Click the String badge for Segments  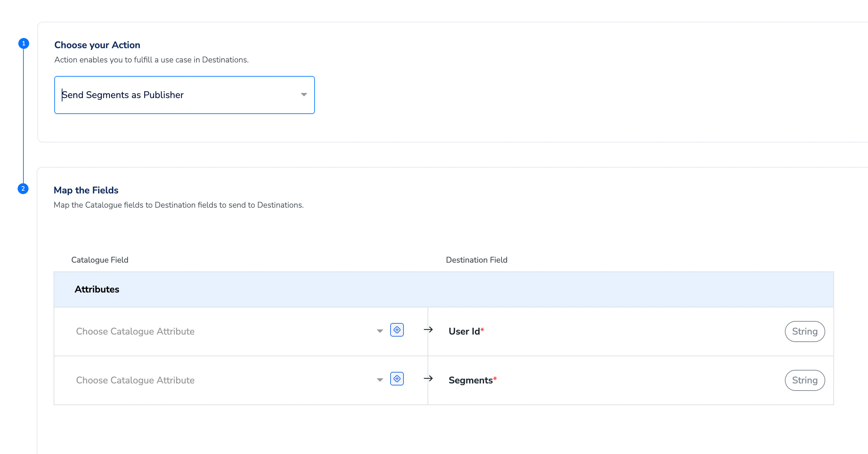(805, 380)
